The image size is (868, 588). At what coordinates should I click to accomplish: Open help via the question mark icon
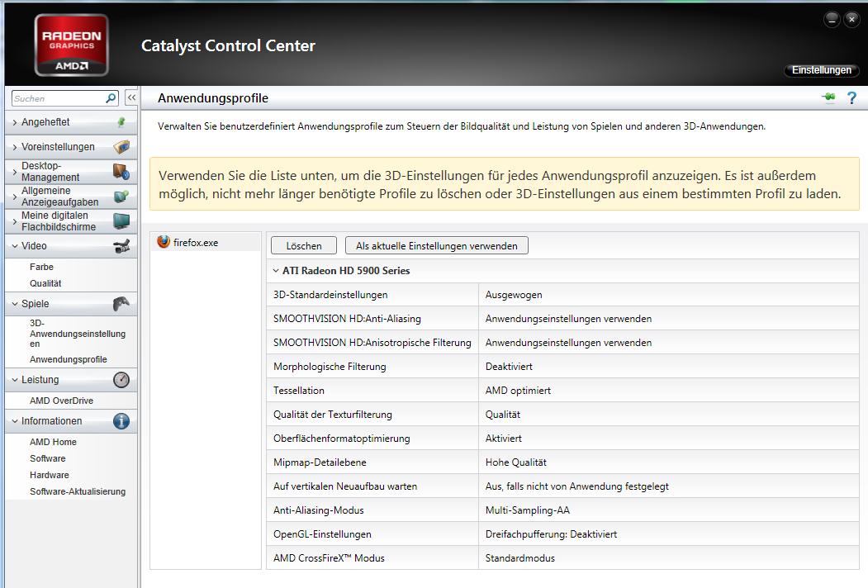click(851, 98)
